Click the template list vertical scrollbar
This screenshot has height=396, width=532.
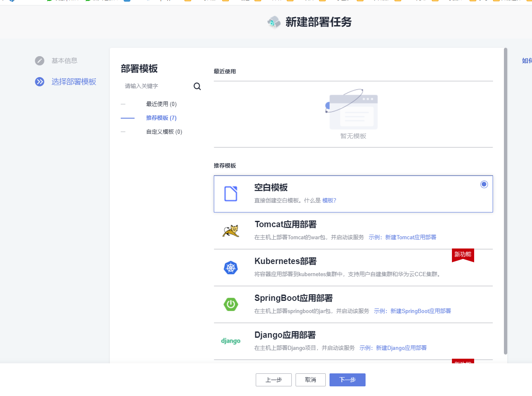click(x=506, y=201)
